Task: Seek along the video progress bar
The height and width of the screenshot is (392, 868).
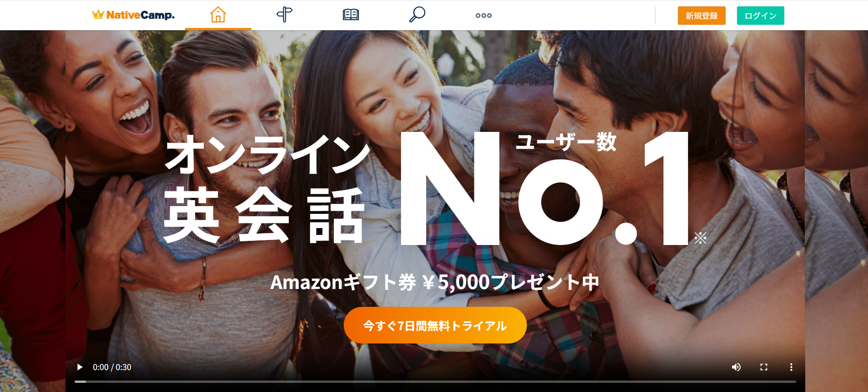Action: [435, 381]
